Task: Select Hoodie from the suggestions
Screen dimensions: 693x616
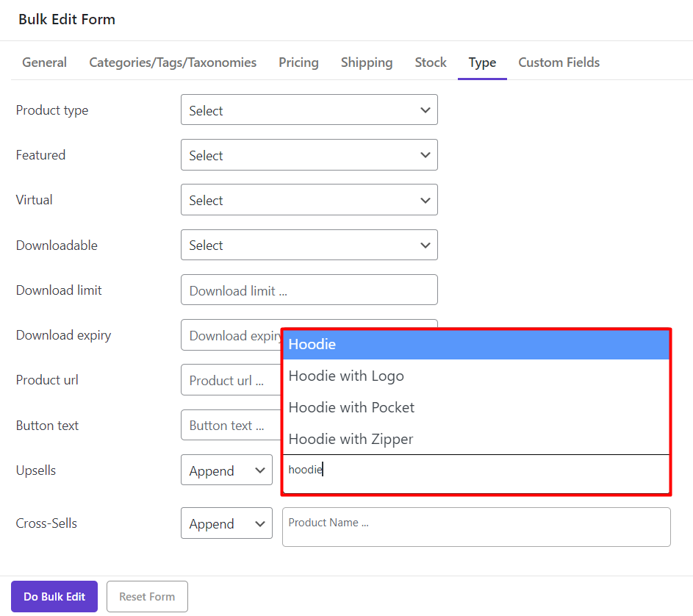Action: point(475,345)
